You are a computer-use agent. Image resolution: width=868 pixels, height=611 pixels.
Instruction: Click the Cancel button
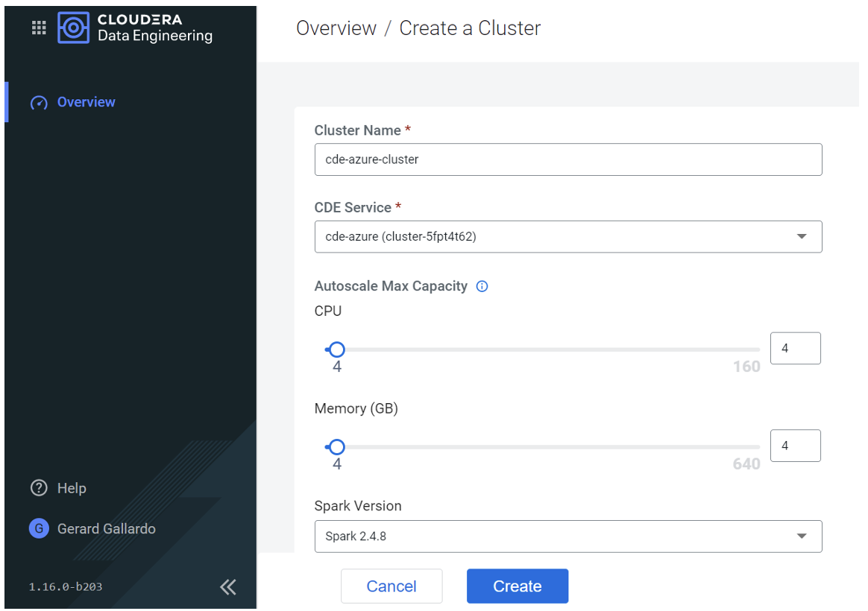pyautogui.click(x=391, y=586)
